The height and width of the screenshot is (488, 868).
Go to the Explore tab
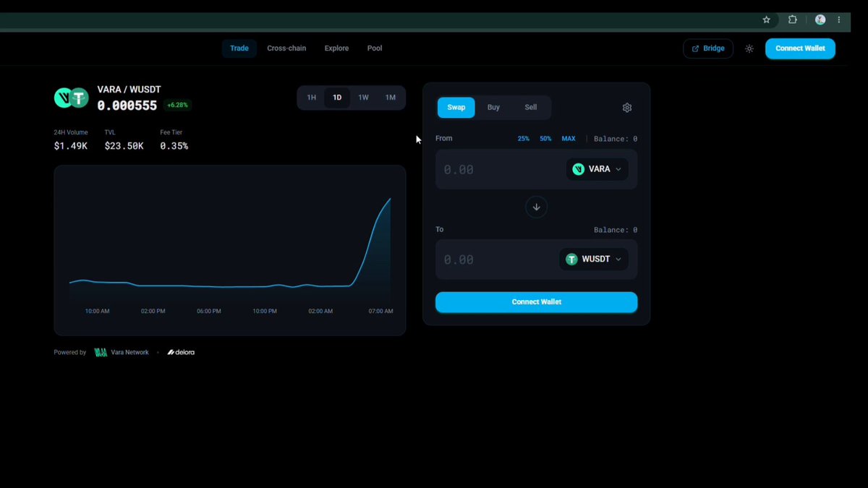pyautogui.click(x=336, y=48)
